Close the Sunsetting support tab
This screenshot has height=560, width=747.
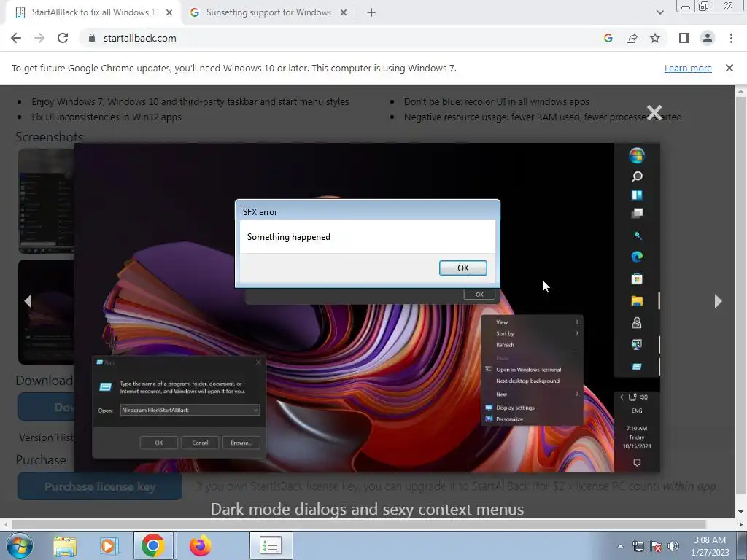click(x=344, y=12)
